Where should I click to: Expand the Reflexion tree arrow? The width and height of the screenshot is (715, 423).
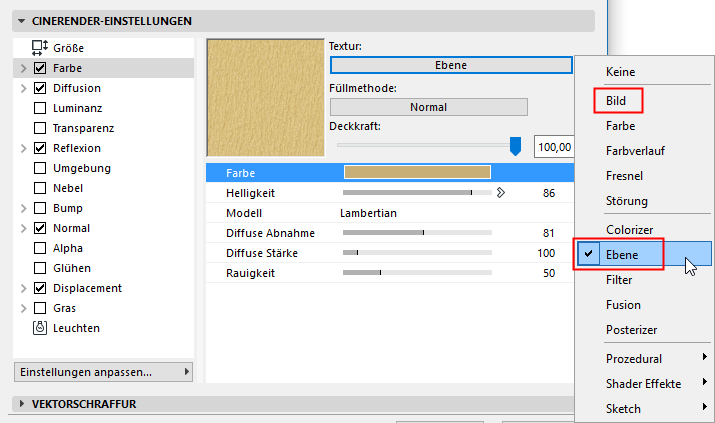click(x=23, y=149)
